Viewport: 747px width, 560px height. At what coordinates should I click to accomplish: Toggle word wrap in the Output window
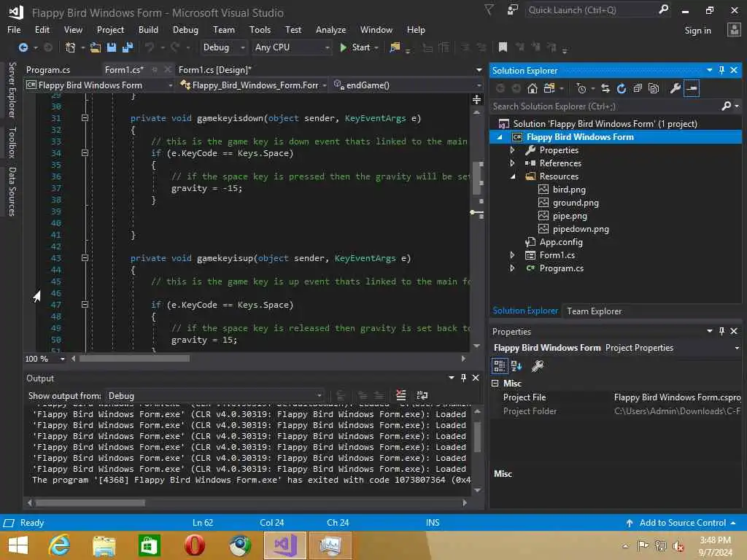(422, 395)
